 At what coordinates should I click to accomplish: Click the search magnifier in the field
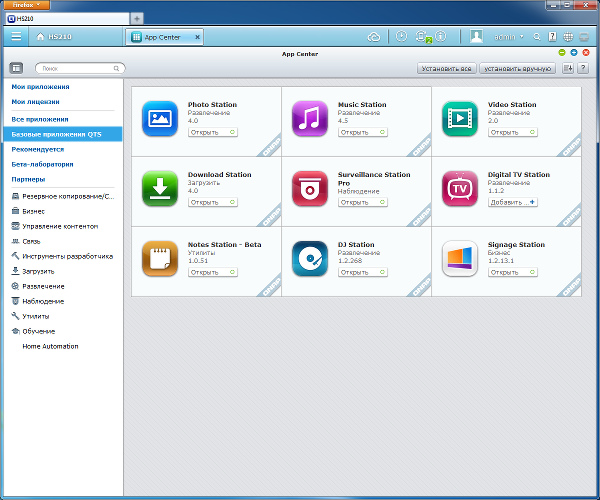[116, 68]
